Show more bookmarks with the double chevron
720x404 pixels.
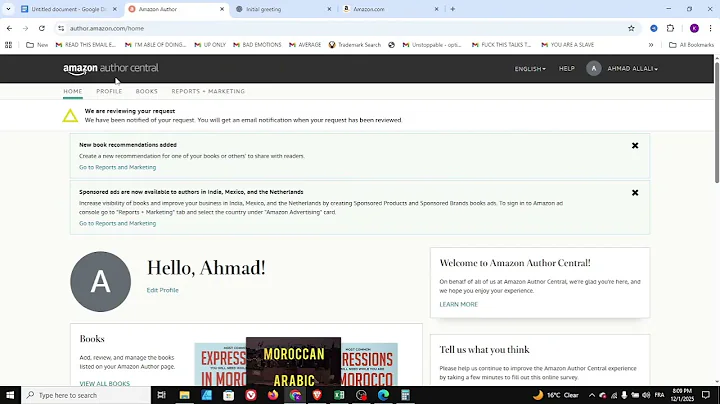tap(651, 45)
